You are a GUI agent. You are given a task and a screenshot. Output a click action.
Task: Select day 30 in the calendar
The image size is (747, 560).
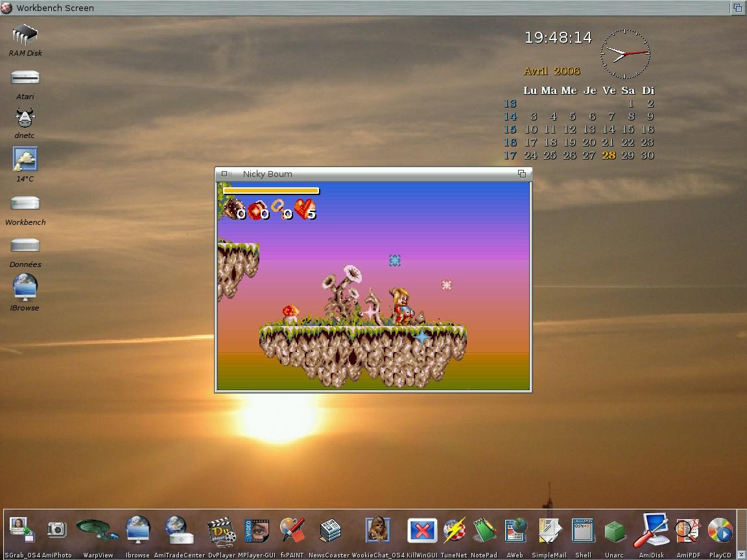tap(647, 156)
